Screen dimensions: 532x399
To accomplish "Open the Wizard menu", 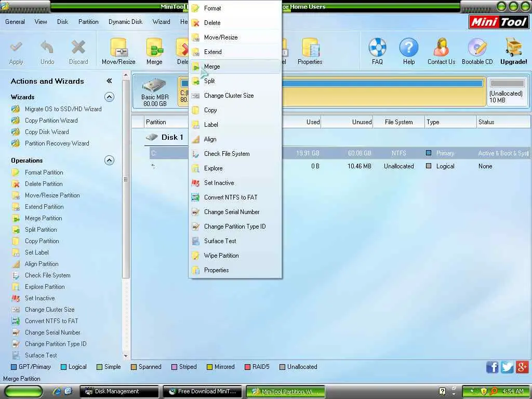I will pyautogui.click(x=161, y=22).
